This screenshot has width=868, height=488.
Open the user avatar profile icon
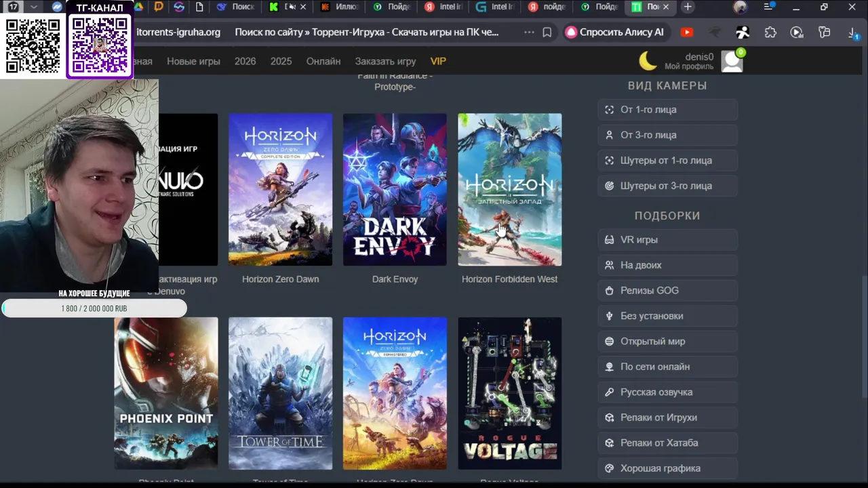point(732,61)
